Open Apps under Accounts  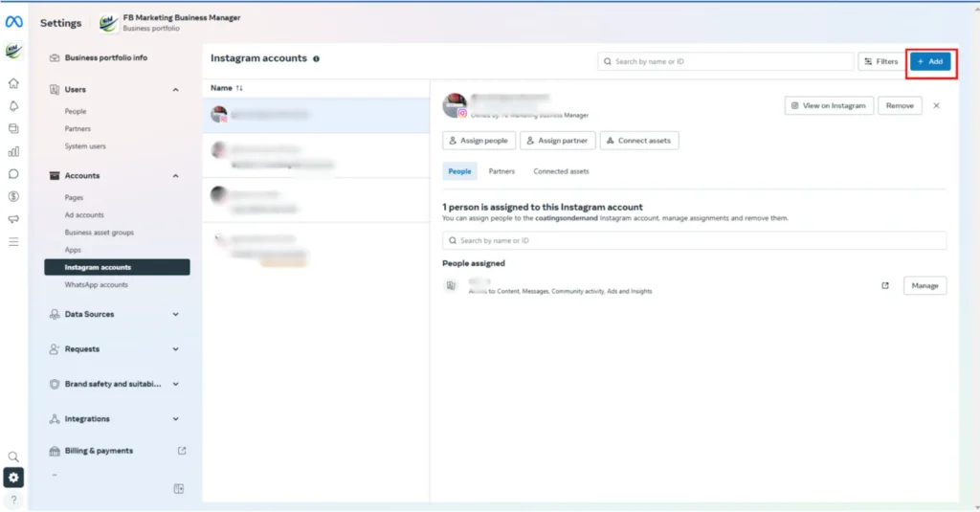point(73,250)
